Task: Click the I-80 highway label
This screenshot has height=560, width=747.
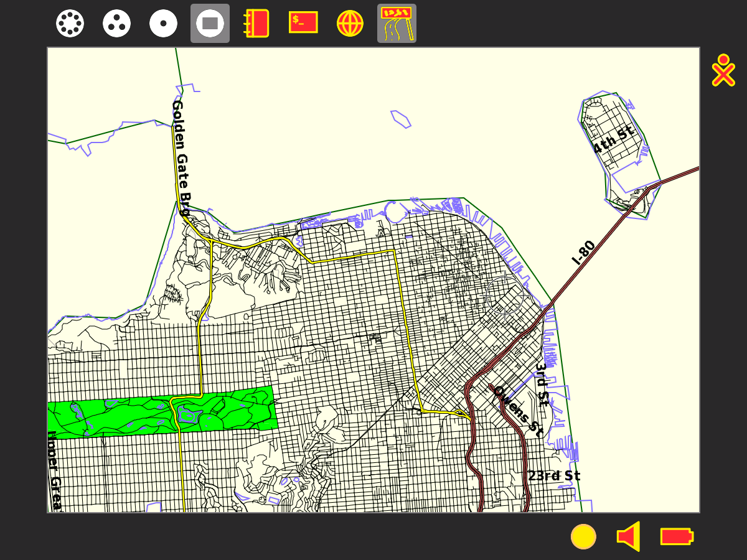Action: [x=583, y=253]
